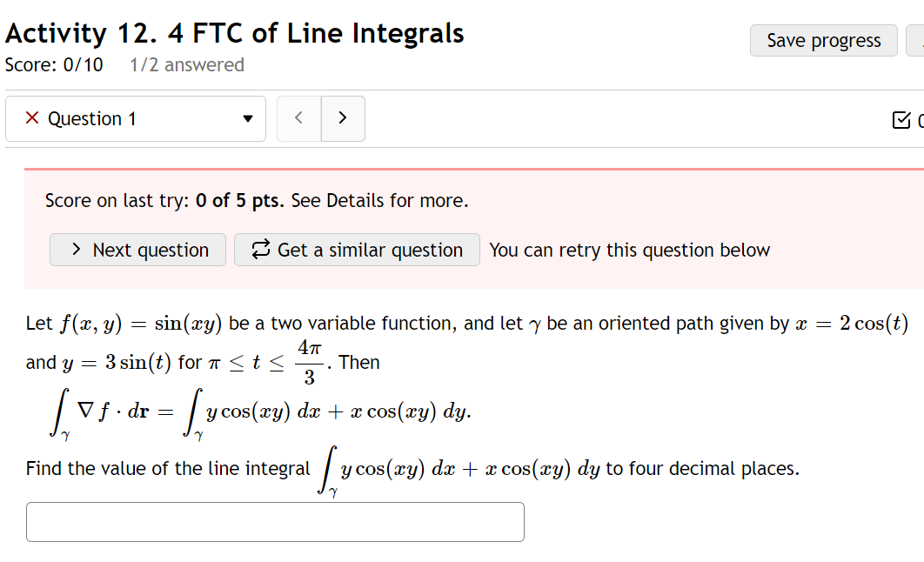
Task: Click the 1/2 answered status text
Action: (187, 64)
